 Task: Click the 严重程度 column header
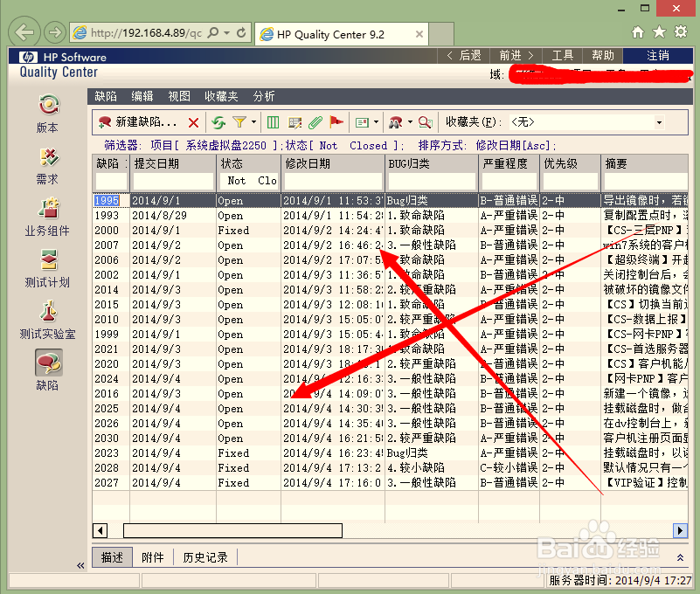pyautogui.click(x=509, y=163)
